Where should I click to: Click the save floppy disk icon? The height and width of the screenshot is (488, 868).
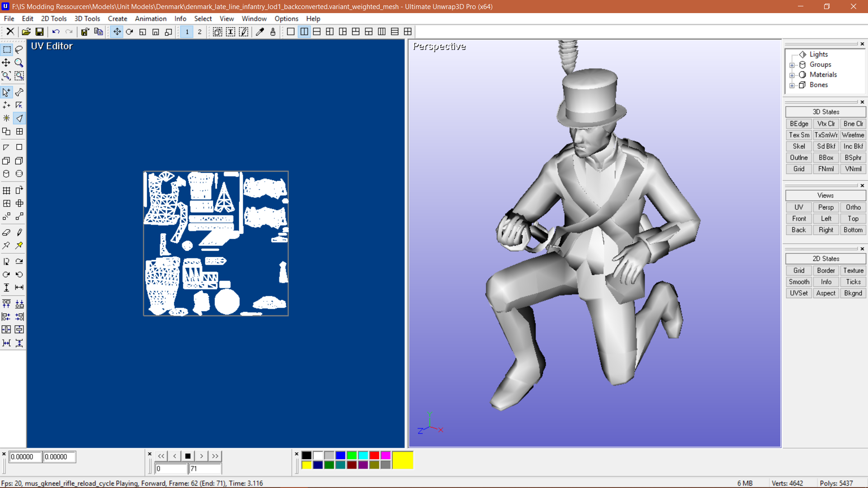coord(39,32)
